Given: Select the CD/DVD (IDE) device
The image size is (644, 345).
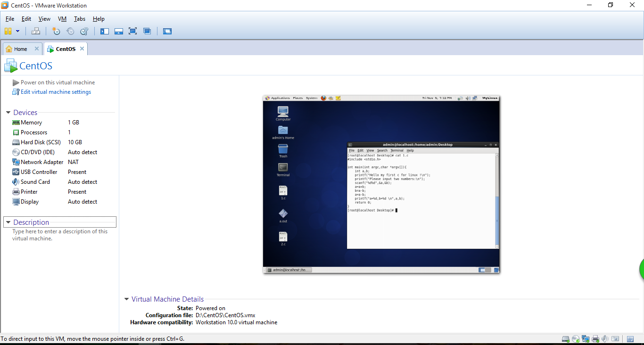Looking at the screenshot, I should pyautogui.click(x=63, y=152).
